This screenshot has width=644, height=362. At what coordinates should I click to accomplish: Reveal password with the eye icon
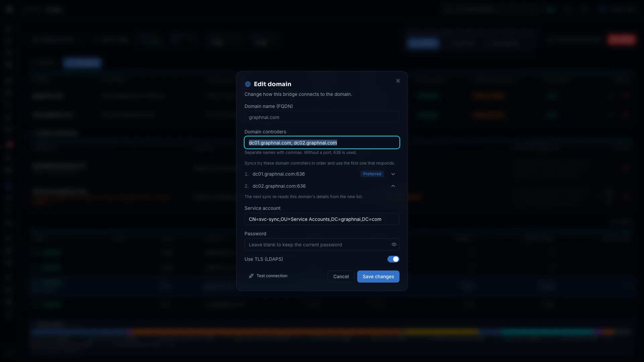click(x=394, y=244)
